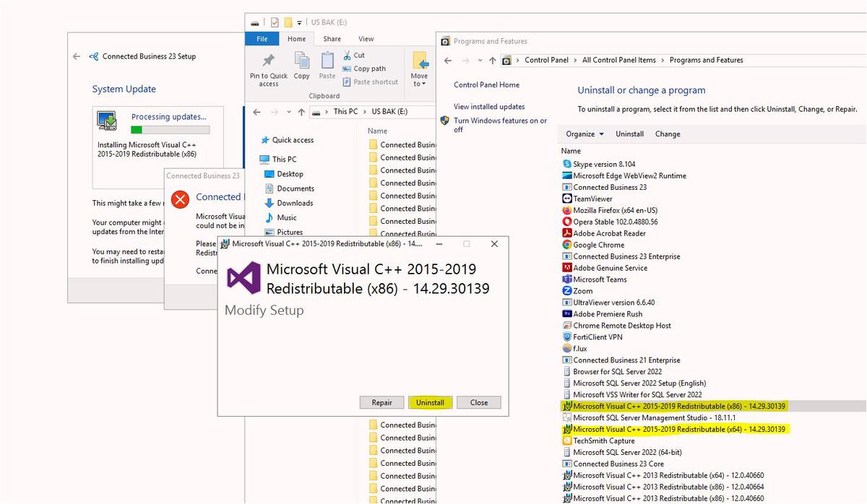Click the highlighted Uninstall button
The height and width of the screenshot is (504, 867).
coord(430,403)
